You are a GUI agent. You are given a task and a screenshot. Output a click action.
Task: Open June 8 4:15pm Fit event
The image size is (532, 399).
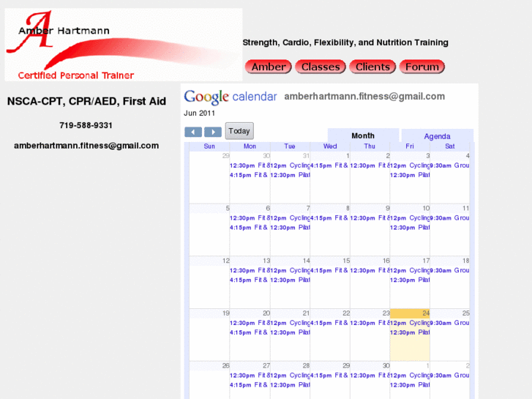(329, 218)
